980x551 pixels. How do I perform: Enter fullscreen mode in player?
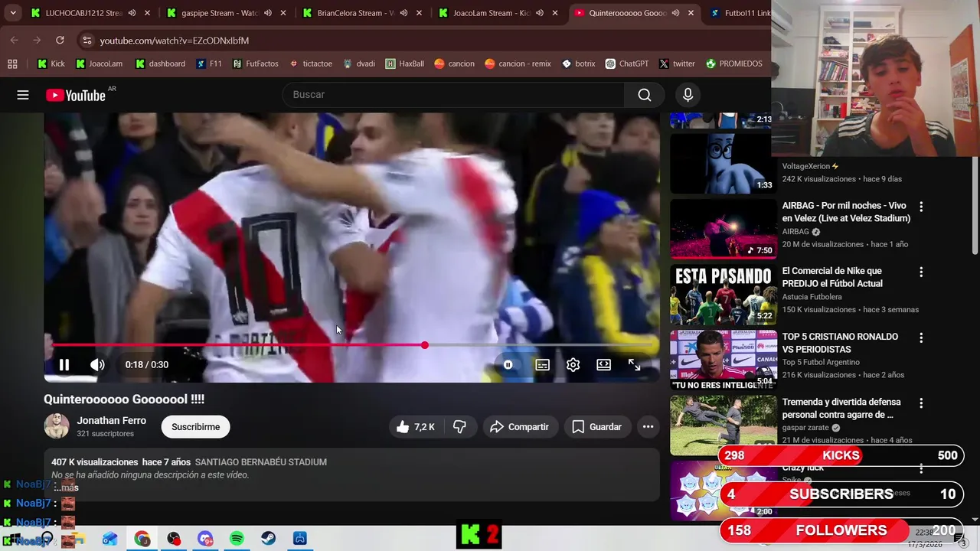pos(634,365)
